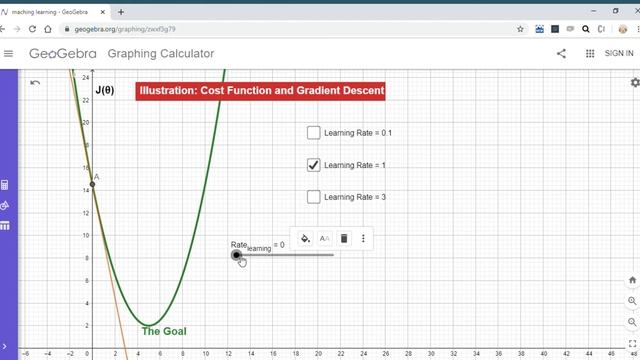Viewport: 640px width, 360px height.
Task: Select point A on the curve
Action: 93,184
